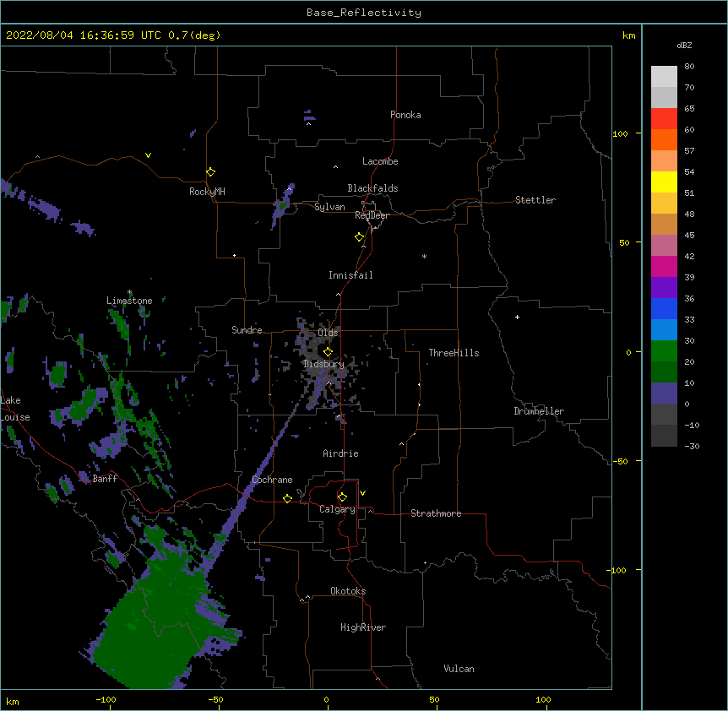This screenshot has height=711, width=728.
Task: Click the Base_Reflectivity title
Action: coord(364,13)
